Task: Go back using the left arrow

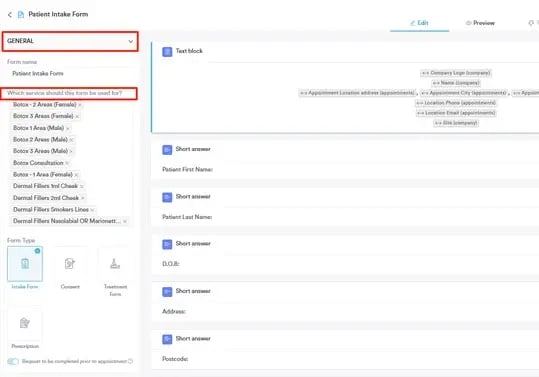Action: (x=10, y=14)
